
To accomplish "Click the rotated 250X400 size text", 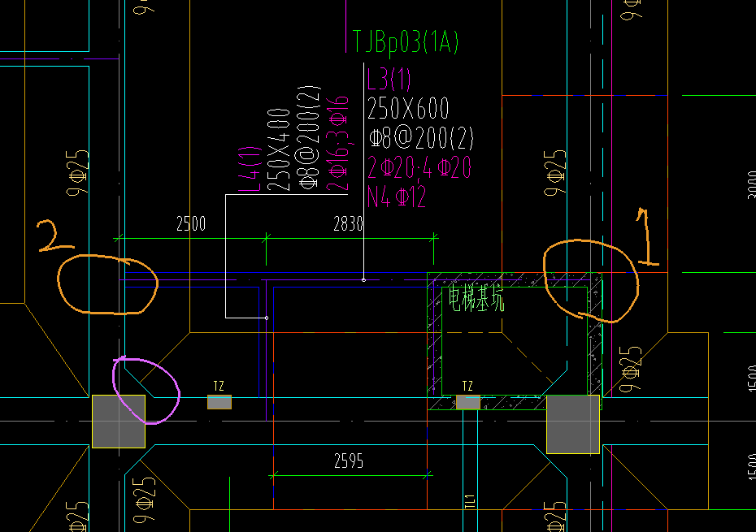I will click(x=280, y=149).
